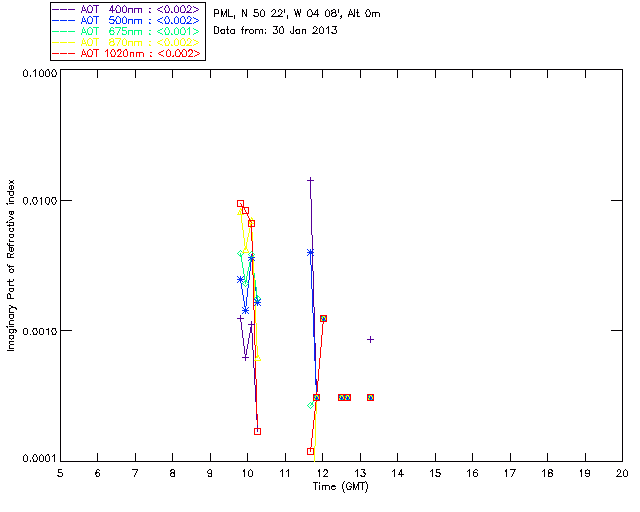Select the AOT 870nm legend entry
This screenshot has height=512, width=640.
tap(127, 42)
